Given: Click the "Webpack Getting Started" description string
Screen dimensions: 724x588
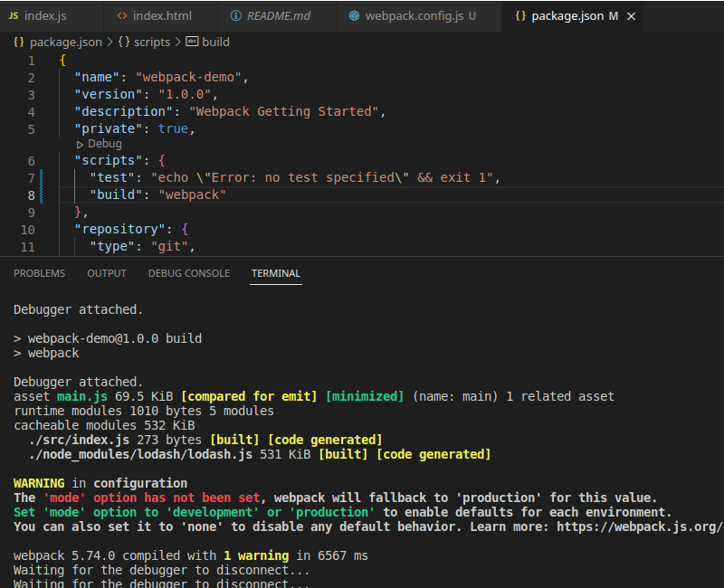Looking at the screenshot, I should [284, 111].
